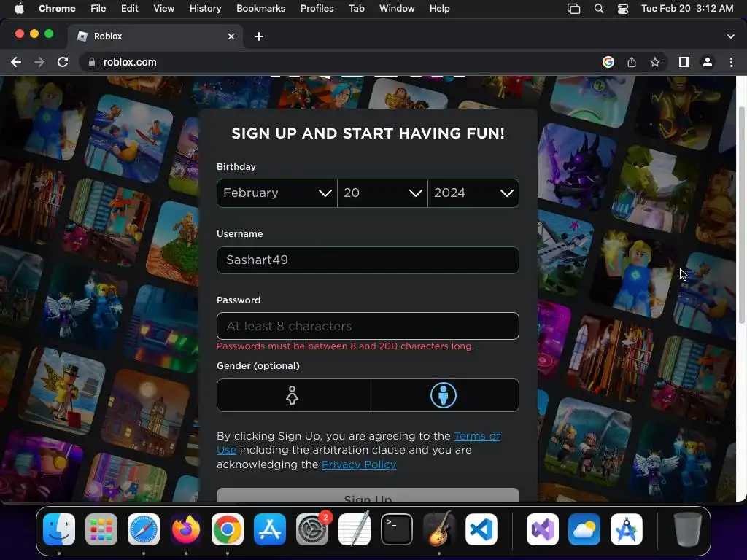Image resolution: width=747 pixels, height=560 pixels.
Task: Open the birthday month dropdown February
Action: point(276,192)
